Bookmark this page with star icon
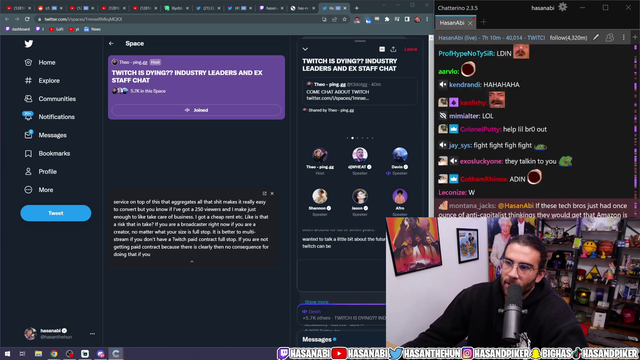The width and height of the screenshot is (640, 360). 345,19
